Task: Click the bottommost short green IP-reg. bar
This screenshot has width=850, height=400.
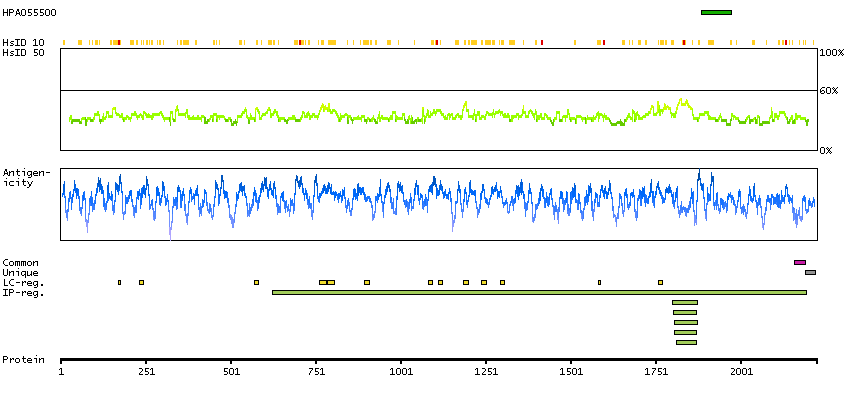Action: pos(686,342)
